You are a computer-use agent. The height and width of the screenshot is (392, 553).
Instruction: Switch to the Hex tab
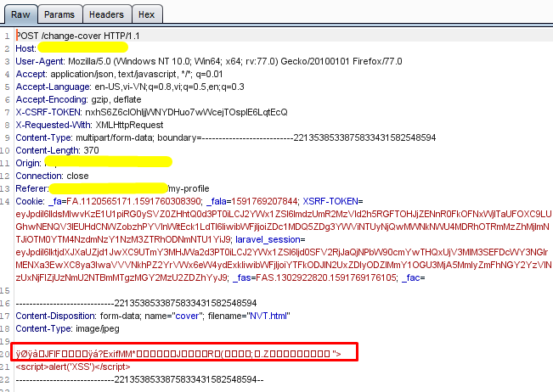pyautogui.click(x=146, y=14)
